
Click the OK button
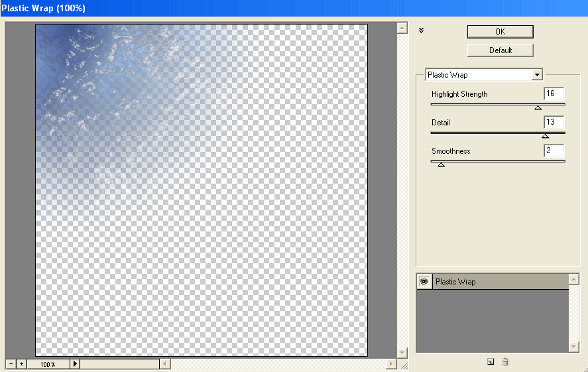[x=500, y=32]
